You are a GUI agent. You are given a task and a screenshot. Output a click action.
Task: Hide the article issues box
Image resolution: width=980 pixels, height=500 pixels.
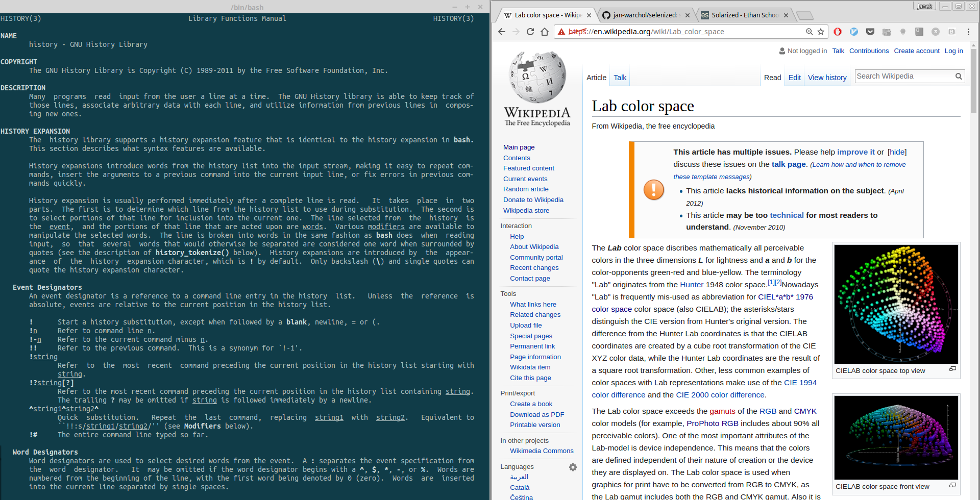pyautogui.click(x=897, y=152)
